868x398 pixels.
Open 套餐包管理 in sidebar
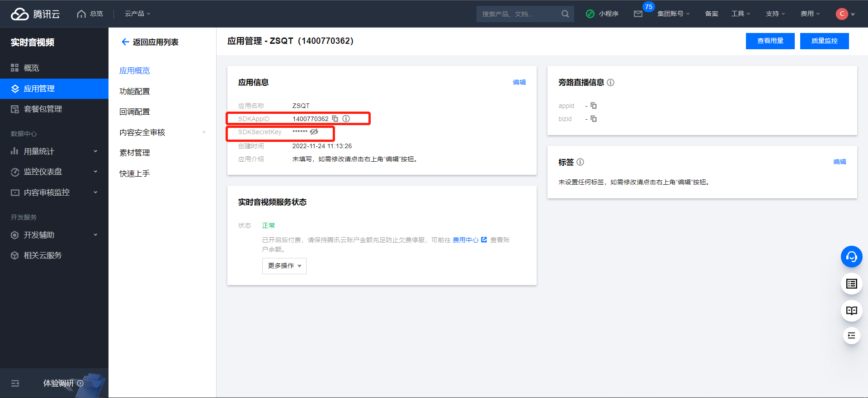click(54, 109)
